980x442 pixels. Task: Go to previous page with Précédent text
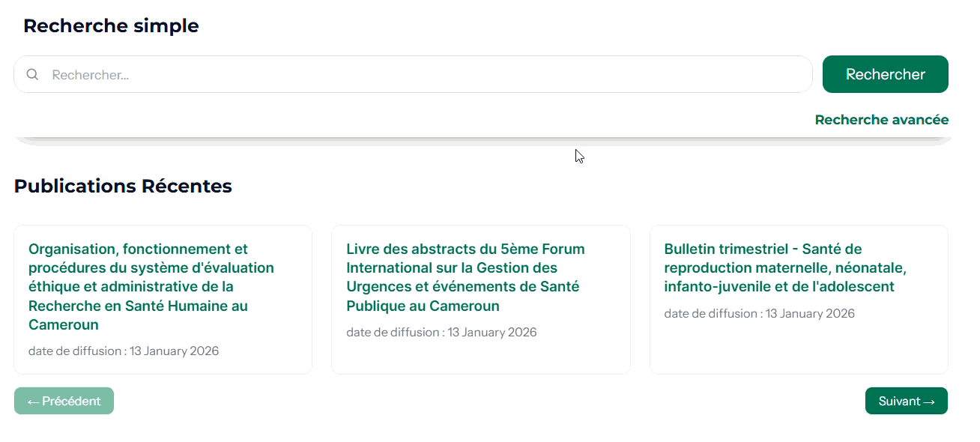[x=71, y=401]
